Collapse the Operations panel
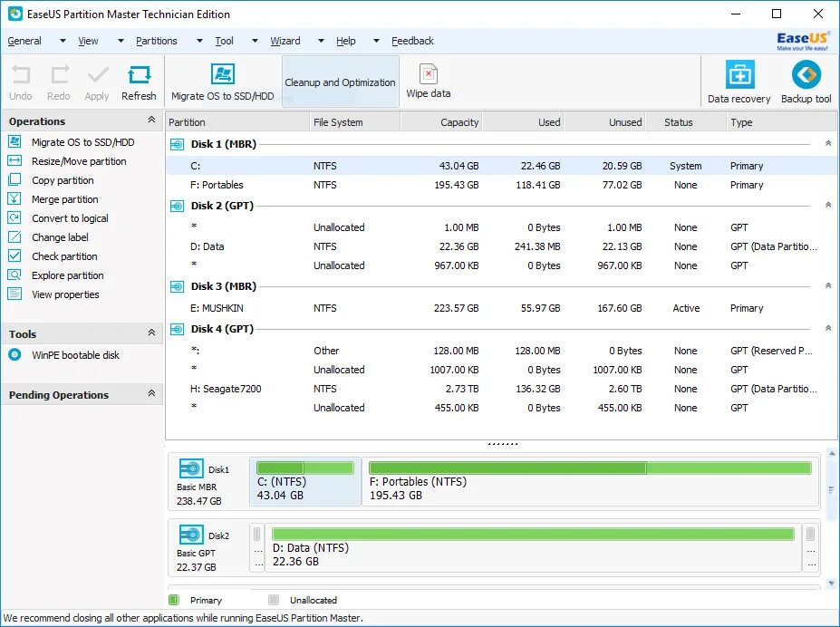This screenshot has height=627, width=840. click(x=151, y=120)
